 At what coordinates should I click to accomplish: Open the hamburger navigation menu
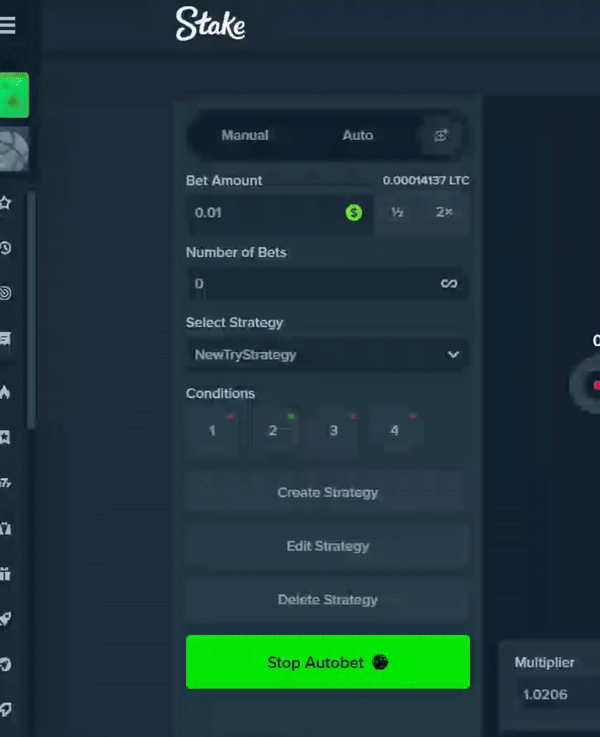[x=7, y=25]
